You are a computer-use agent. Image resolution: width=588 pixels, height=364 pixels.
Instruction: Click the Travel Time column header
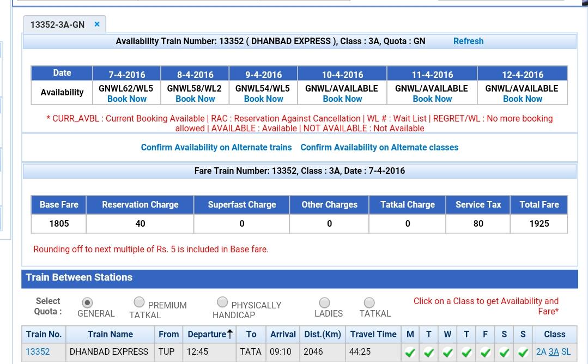point(373,334)
